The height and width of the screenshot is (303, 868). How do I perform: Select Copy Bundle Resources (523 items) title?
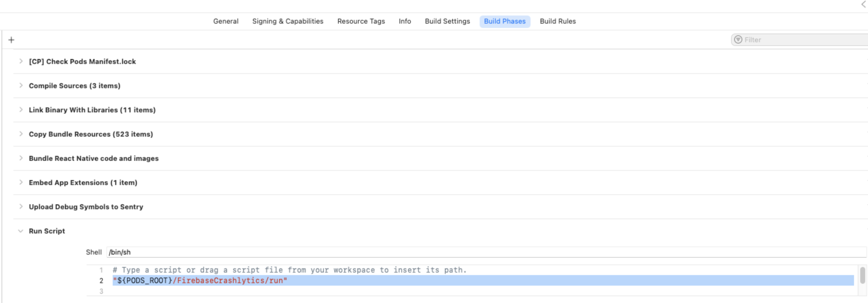(x=91, y=134)
